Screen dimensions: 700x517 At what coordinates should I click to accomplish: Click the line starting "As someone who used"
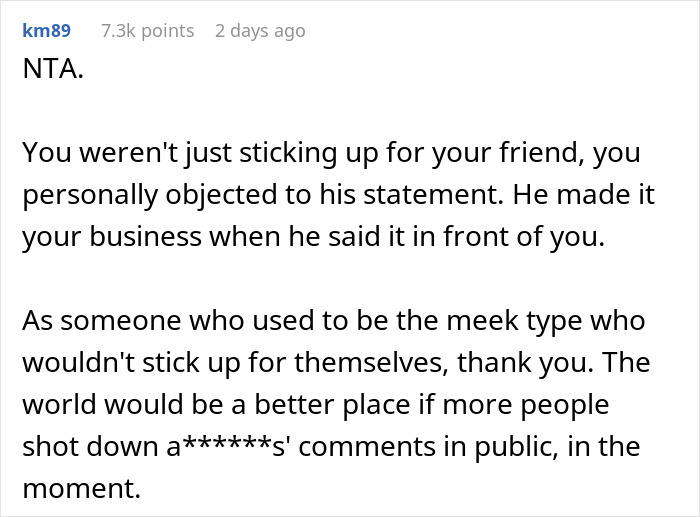(334, 324)
